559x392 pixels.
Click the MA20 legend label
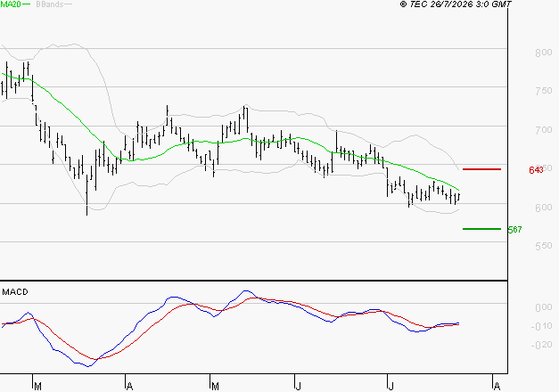(11, 4)
